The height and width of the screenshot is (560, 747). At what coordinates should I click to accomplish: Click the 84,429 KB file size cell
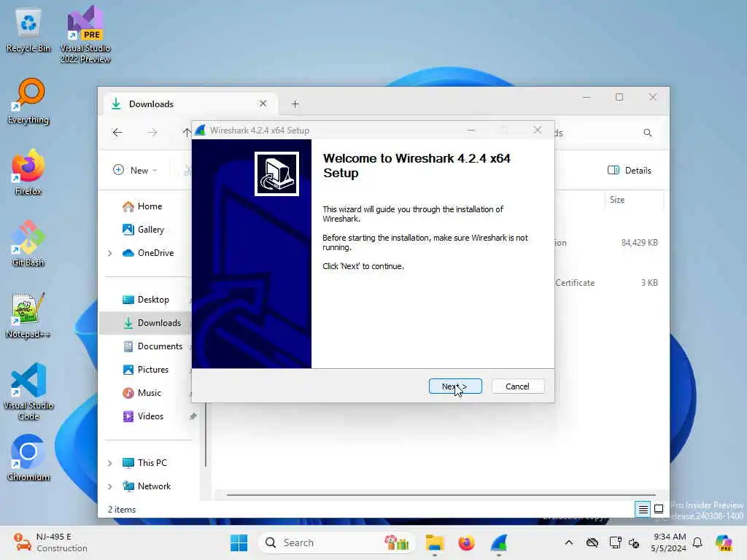pyautogui.click(x=639, y=242)
